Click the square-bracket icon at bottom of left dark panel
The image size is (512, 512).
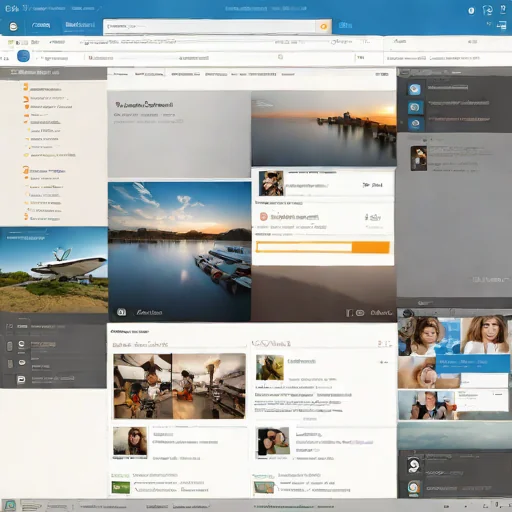click(x=21, y=380)
